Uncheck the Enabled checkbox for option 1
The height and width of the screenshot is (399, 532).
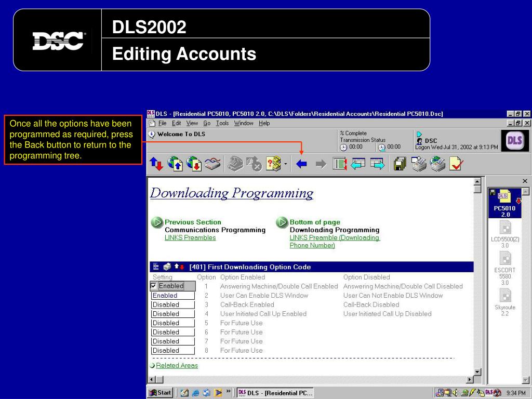click(x=153, y=286)
